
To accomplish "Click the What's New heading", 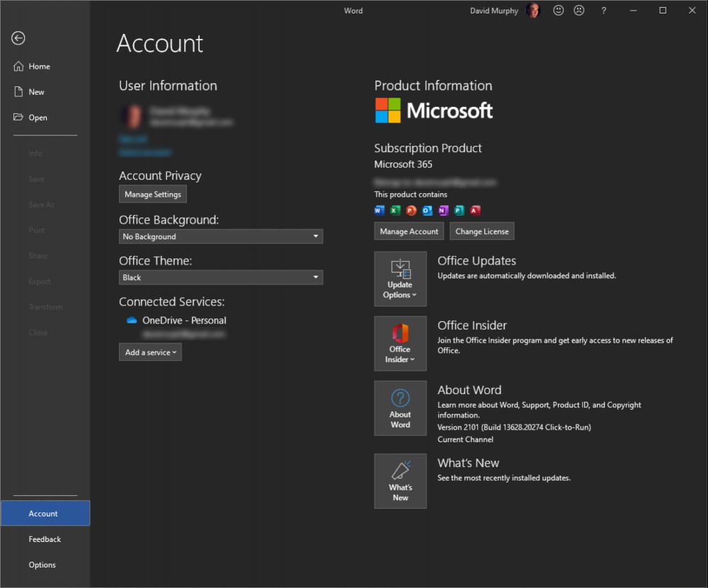I will click(468, 463).
